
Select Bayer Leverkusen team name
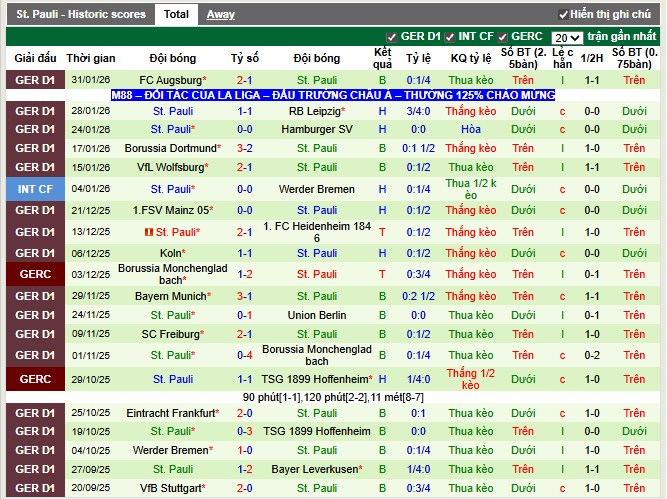[x=317, y=469]
